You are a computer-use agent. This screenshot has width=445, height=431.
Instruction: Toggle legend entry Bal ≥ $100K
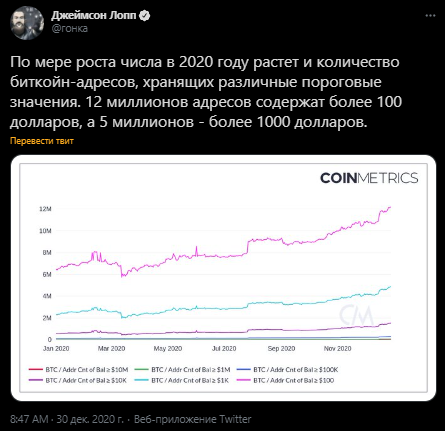tap(287, 370)
